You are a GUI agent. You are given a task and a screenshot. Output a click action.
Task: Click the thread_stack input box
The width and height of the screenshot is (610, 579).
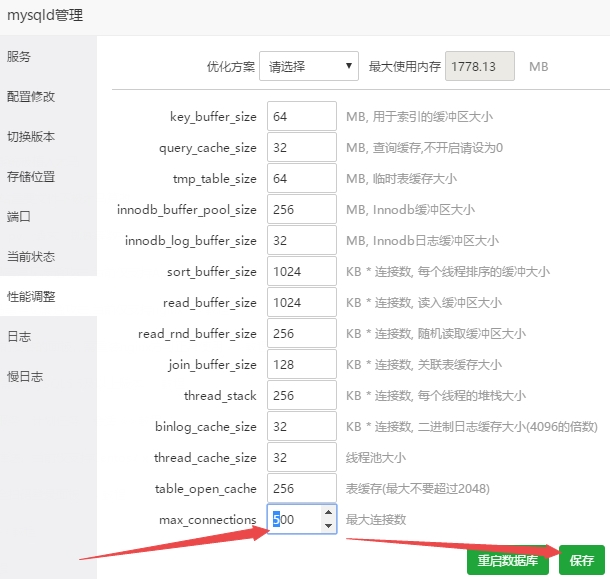(302, 395)
